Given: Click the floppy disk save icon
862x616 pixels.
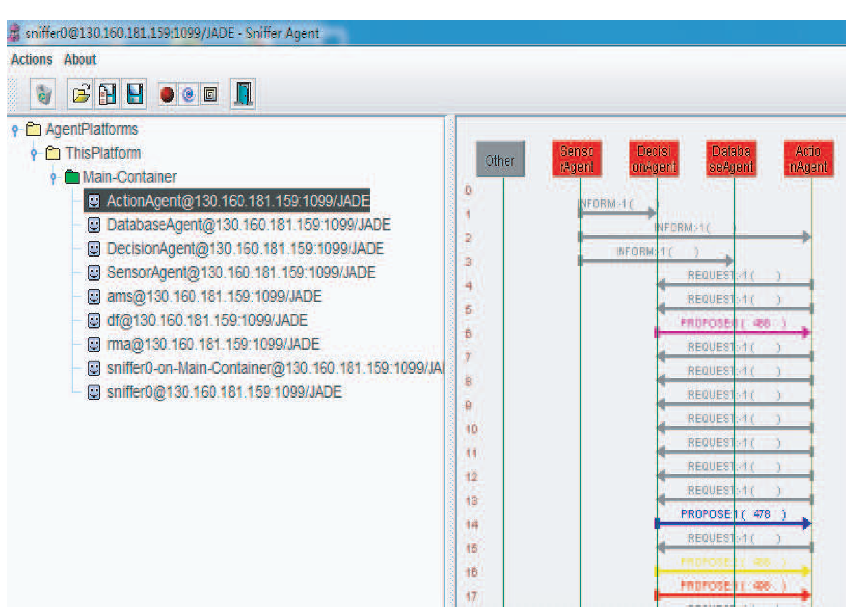Looking at the screenshot, I should 134,94.
